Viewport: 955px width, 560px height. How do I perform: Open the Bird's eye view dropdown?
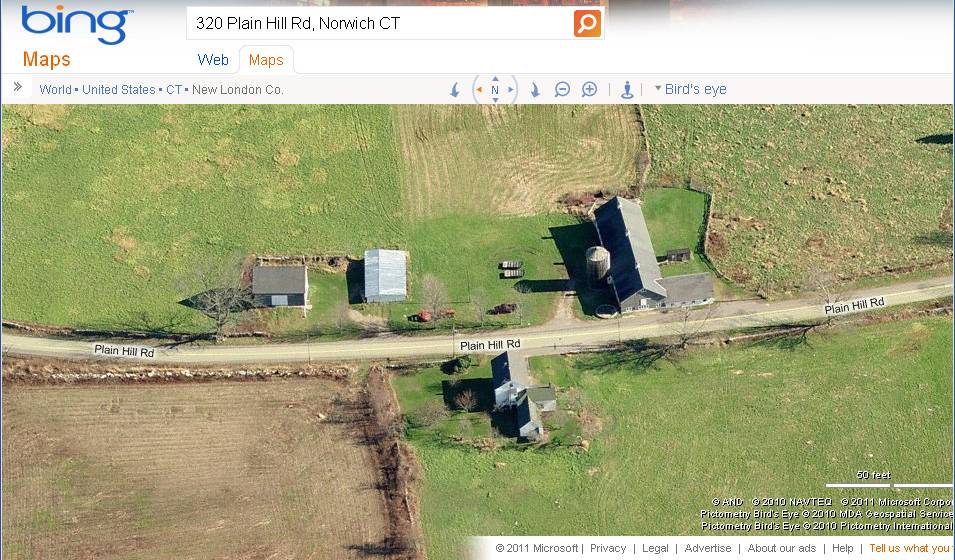pyautogui.click(x=690, y=89)
